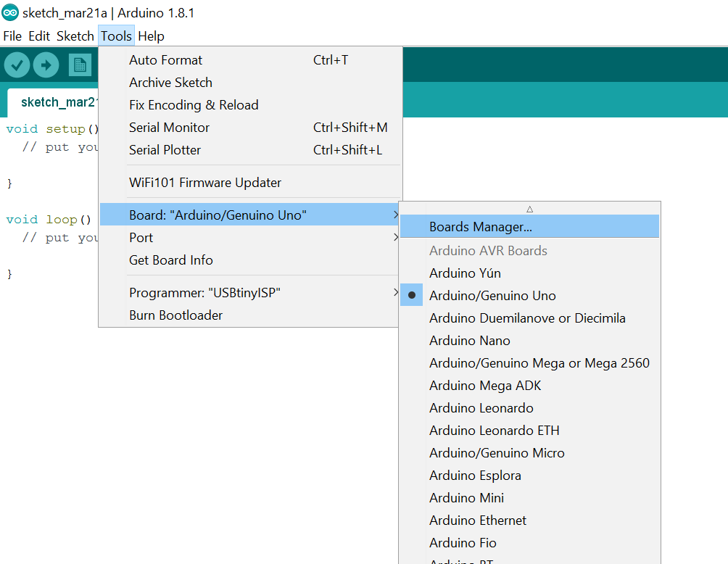Expand the Port submenu
This screenshot has width=728, height=564.
pos(249,238)
